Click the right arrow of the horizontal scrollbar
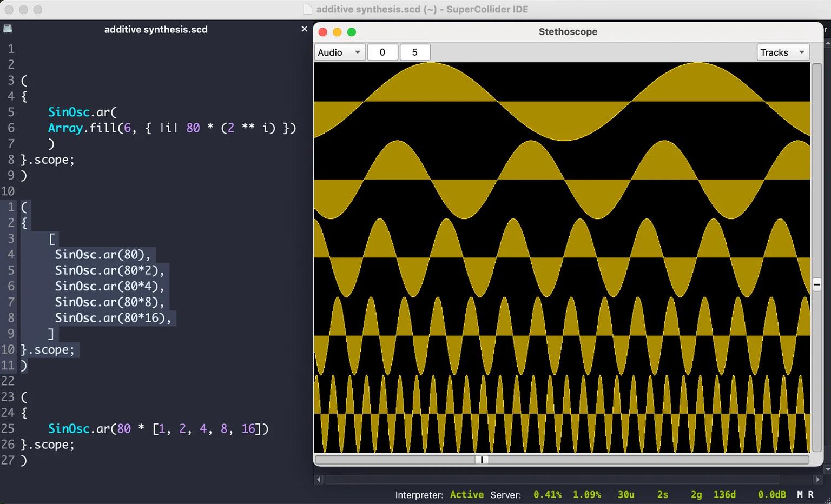The image size is (831, 504). coord(817,479)
